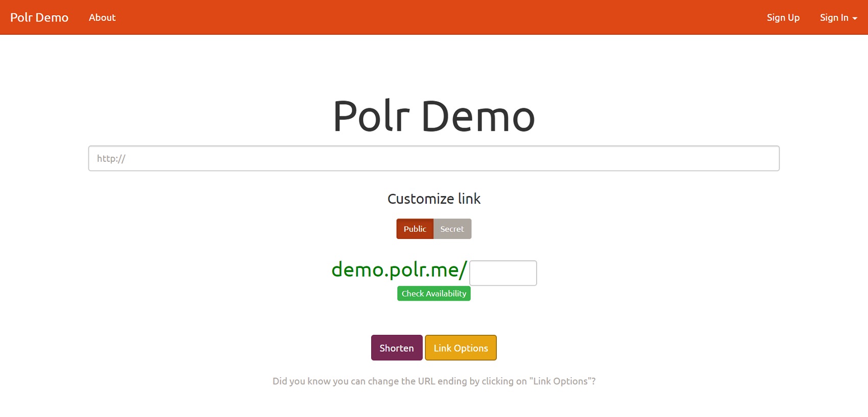Toggle the yellow Link Options button
The width and height of the screenshot is (868, 417).
pyautogui.click(x=461, y=348)
